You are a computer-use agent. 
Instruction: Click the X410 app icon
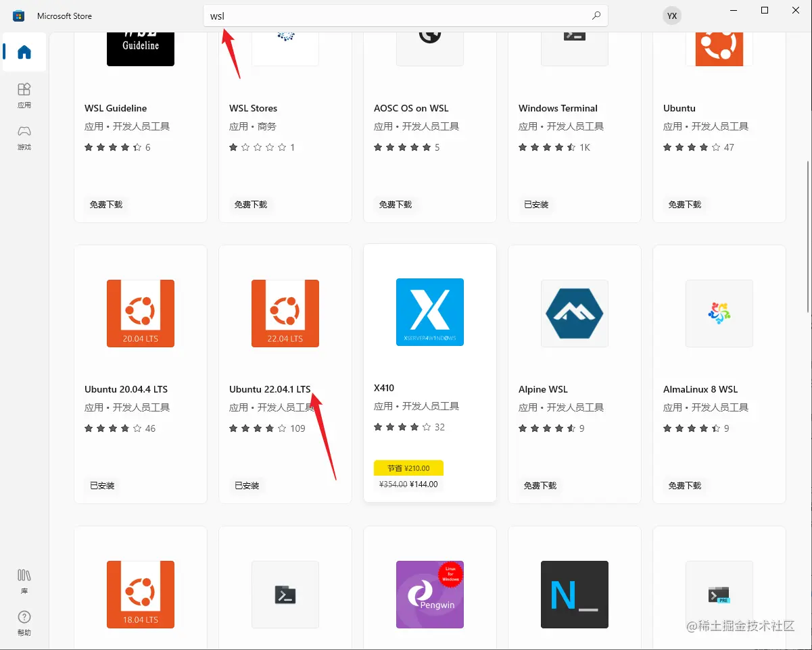[x=430, y=312]
